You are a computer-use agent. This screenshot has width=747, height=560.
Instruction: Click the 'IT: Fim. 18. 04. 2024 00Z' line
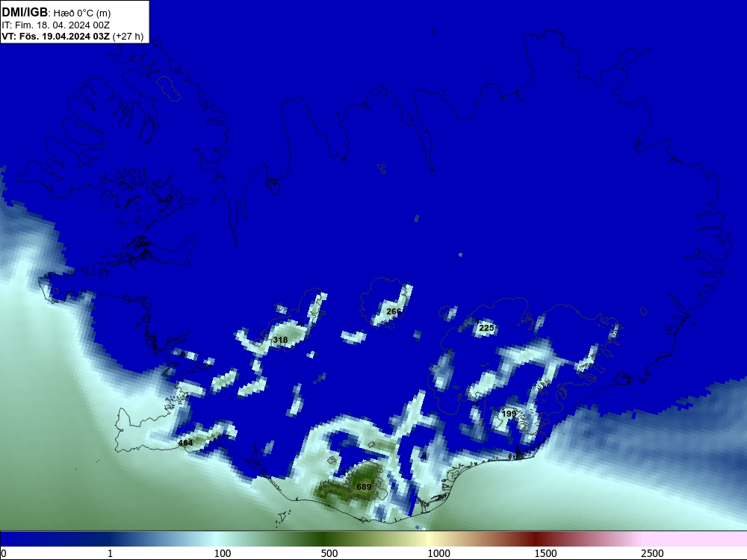(56, 25)
